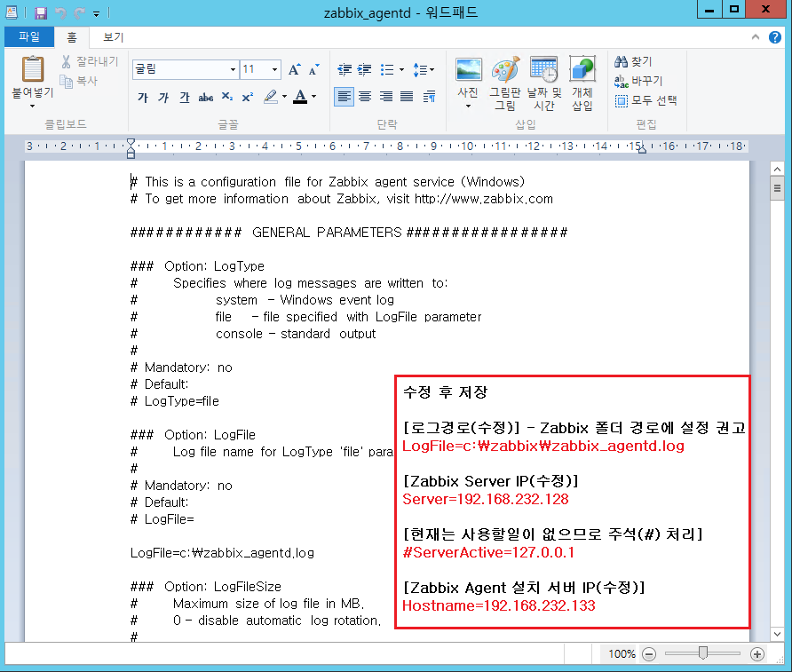
Task: Click the Redo icon in title bar
Action: point(79,12)
